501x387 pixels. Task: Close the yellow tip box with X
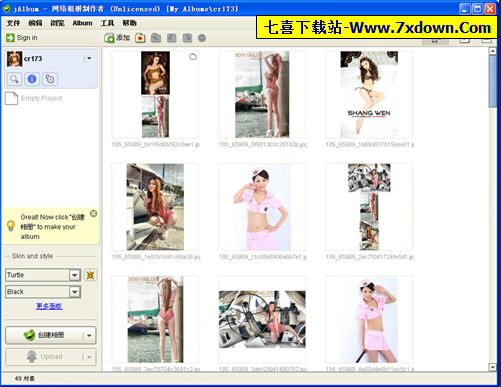pyautogui.click(x=94, y=213)
